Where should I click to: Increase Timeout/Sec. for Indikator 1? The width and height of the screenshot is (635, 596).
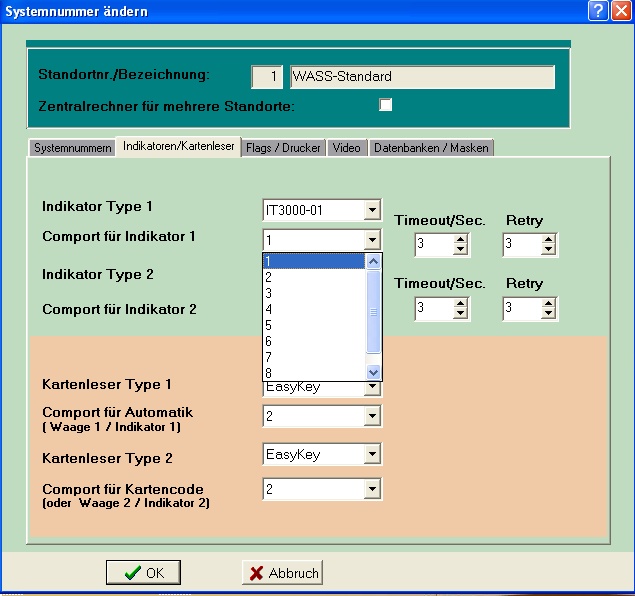click(x=460, y=239)
